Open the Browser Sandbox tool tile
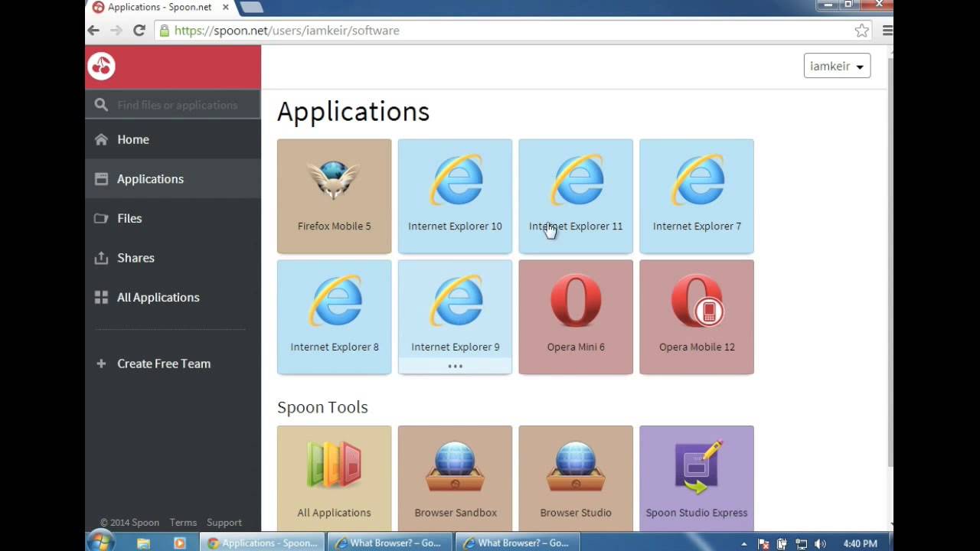Viewport: 980px width, 551px height. (455, 478)
